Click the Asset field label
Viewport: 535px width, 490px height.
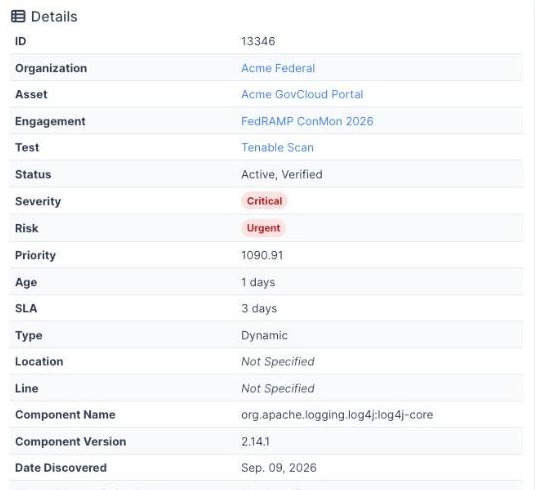31,95
